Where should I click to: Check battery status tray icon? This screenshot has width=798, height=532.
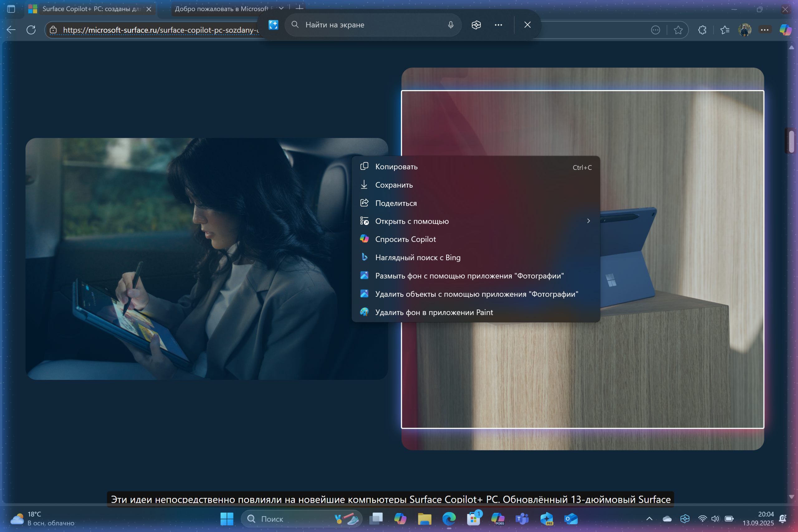point(729,518)
